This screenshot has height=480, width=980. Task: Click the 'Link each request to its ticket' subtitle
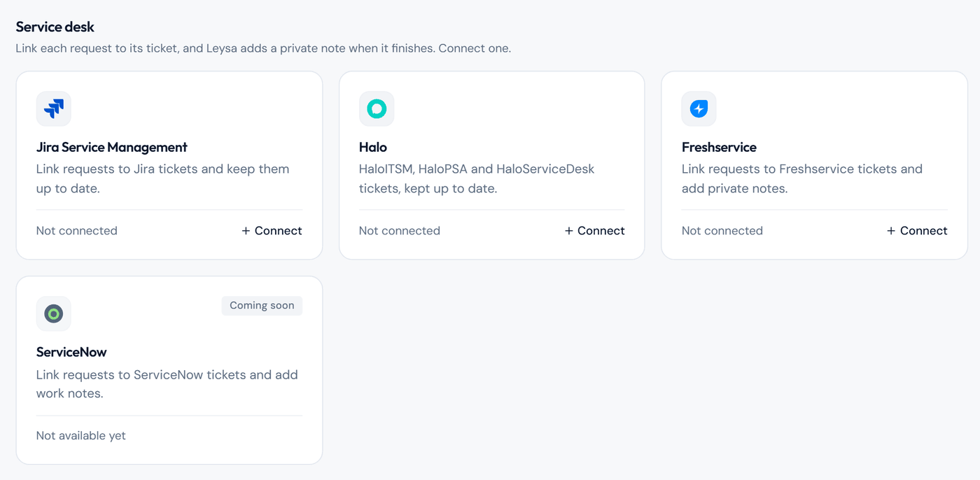point(263,49)
